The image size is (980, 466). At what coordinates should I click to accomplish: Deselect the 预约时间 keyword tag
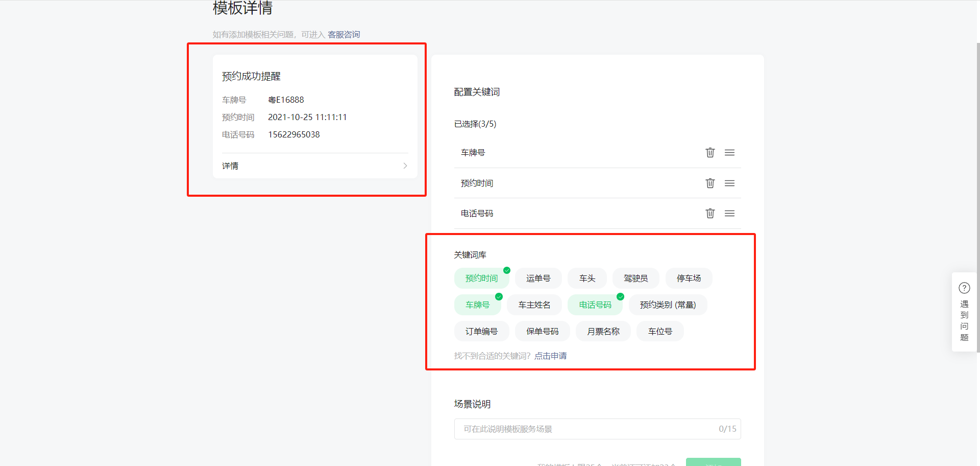tap(481, 278)
